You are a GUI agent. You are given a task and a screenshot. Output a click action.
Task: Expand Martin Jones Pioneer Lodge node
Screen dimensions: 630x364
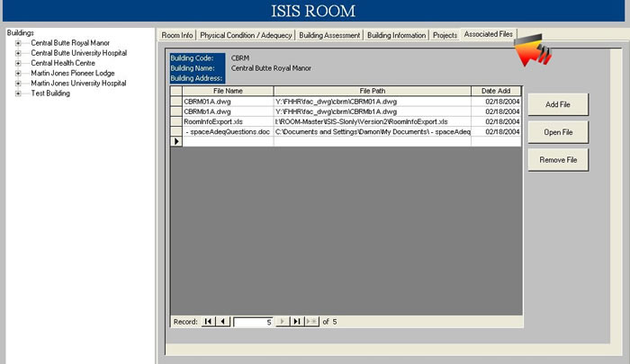point(18,73)
